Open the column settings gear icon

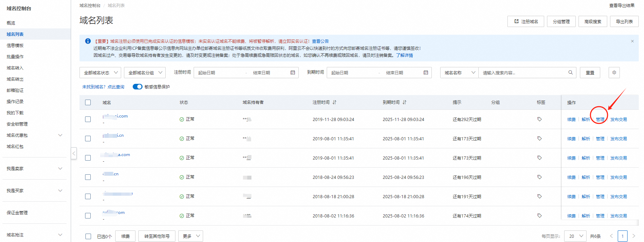pyautogui.click(x=614, y=73)
